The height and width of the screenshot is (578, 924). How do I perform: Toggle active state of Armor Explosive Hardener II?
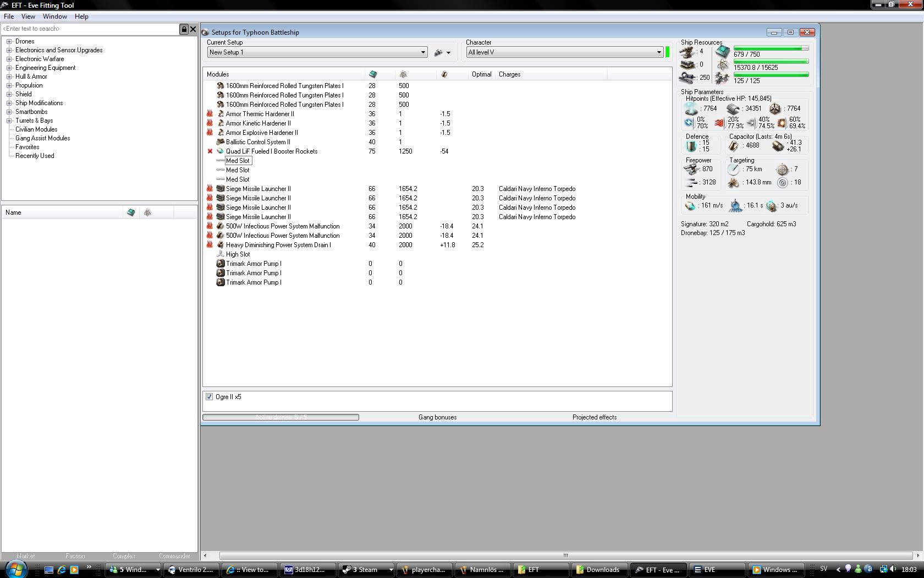coord(210,133)
